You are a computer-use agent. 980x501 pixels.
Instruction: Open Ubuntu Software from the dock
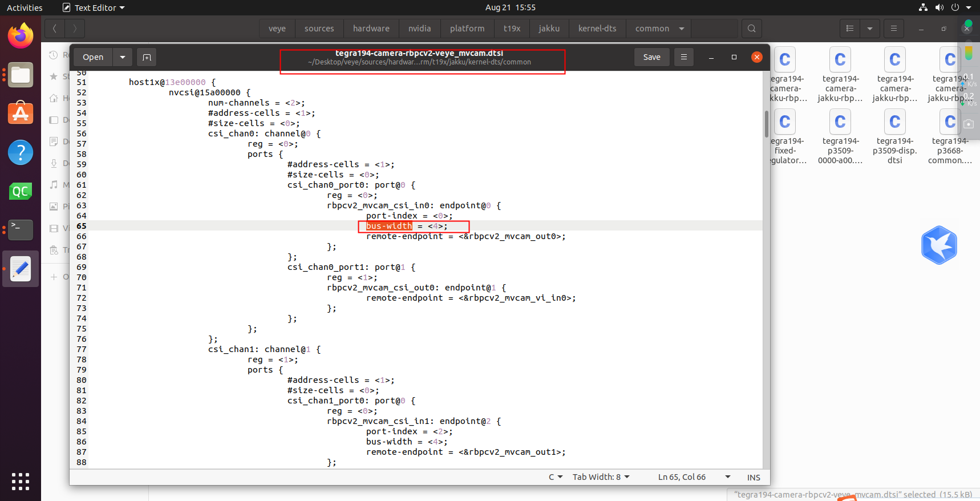point(21,114)
